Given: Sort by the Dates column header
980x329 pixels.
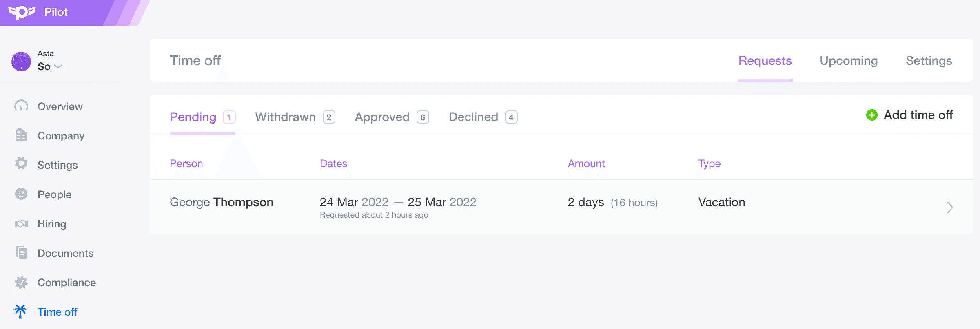Looking at the screenshot, I should 333,163.
